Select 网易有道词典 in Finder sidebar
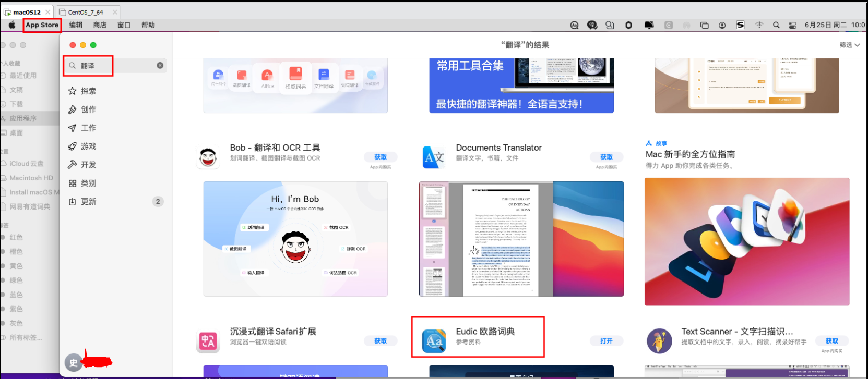868x379 pixels. (30, 206)
